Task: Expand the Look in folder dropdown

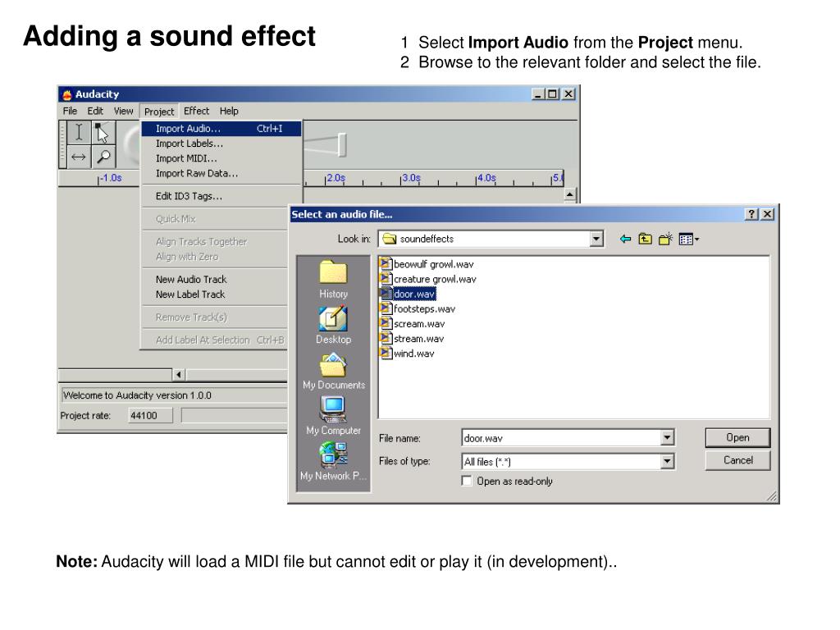Action: [x=596, y=239]
